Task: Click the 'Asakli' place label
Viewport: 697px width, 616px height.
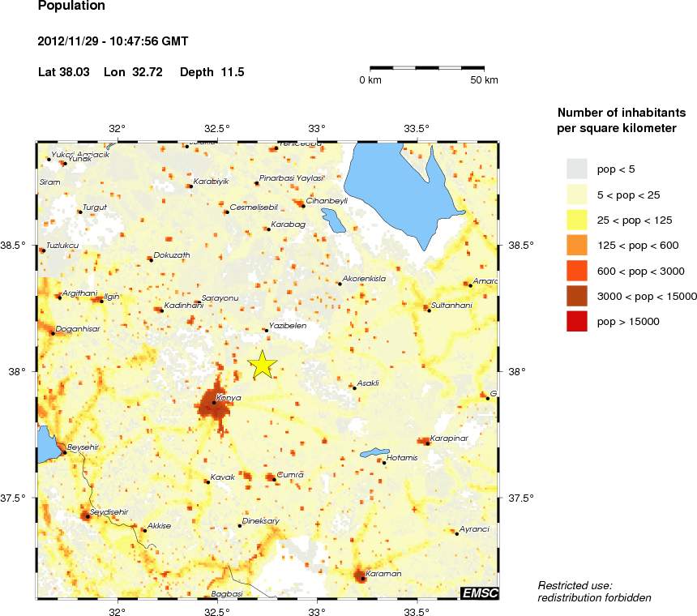Action: tap(368, 383)
